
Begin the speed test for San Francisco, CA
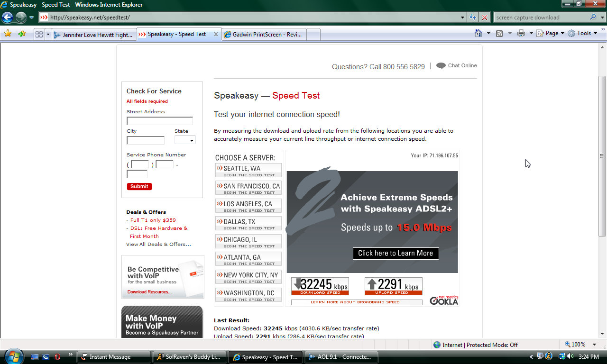[248, 188]
